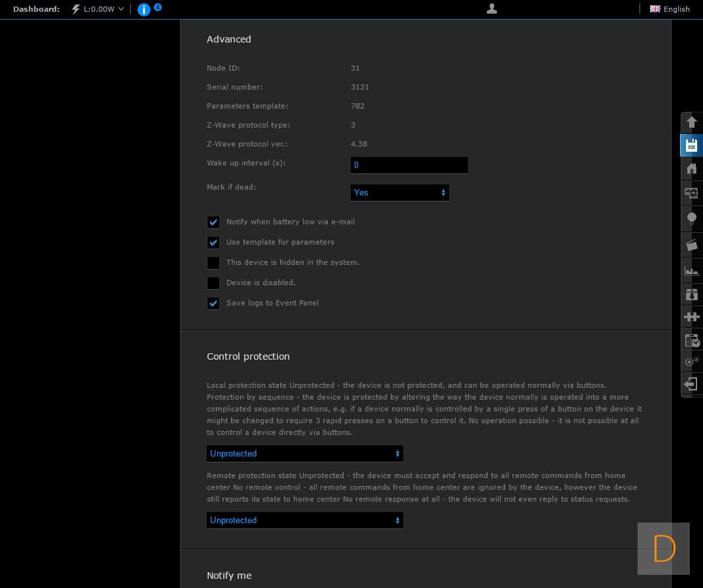Check the 'Device is disabled' checkbox
Screen dimensions: 703x588
pos(213,283)
